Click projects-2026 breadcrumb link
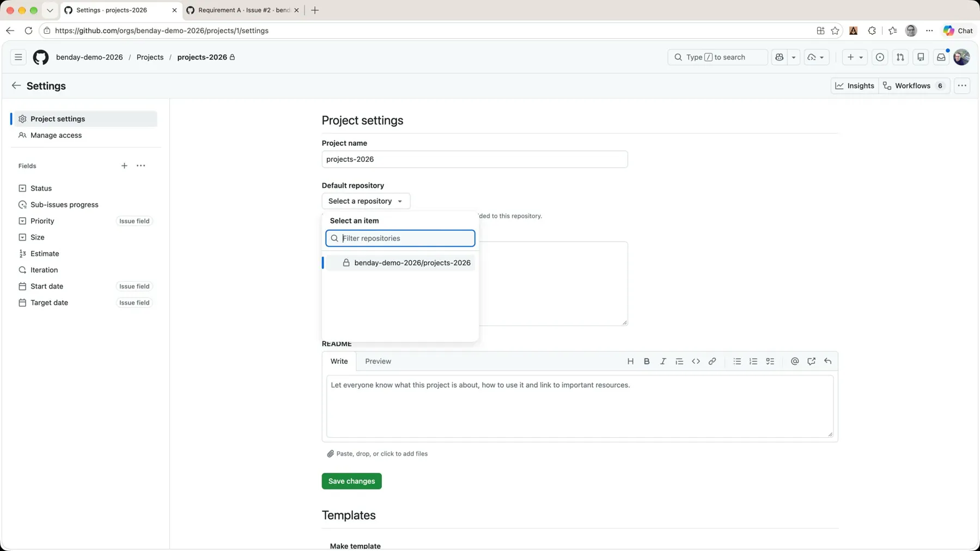The height and width of the screenshot is (551, 980). coord(202,57)
